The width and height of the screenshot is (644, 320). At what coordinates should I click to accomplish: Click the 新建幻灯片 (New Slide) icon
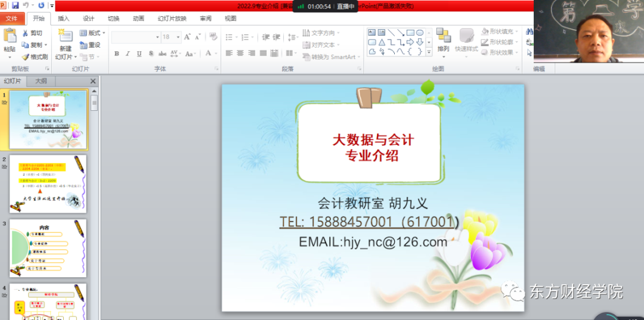pos(66,36)
